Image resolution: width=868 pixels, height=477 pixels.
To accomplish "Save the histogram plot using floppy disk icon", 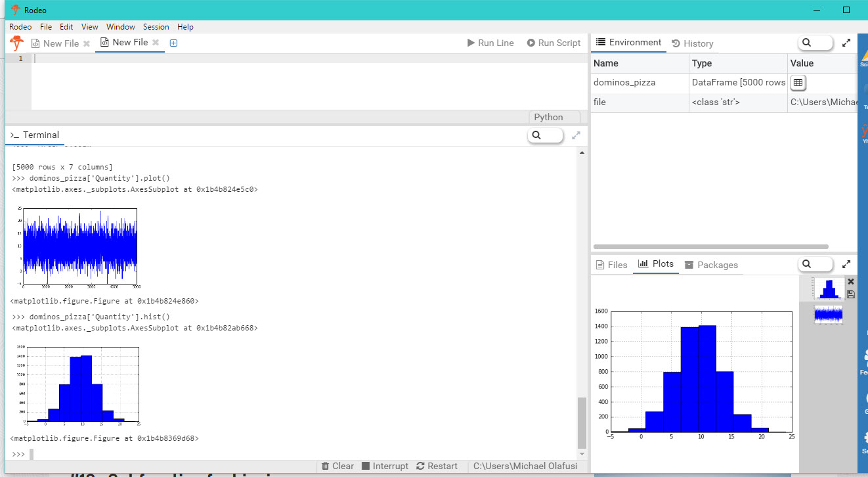I will point(851,294).
